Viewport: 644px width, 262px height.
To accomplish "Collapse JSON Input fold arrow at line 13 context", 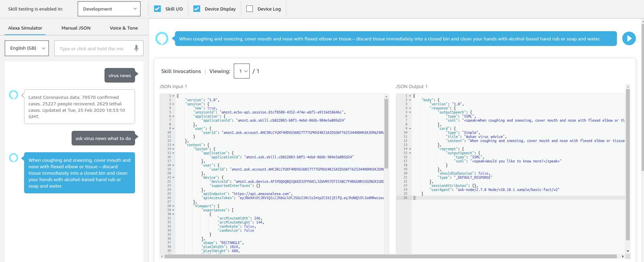I will [x=173, y=145].
